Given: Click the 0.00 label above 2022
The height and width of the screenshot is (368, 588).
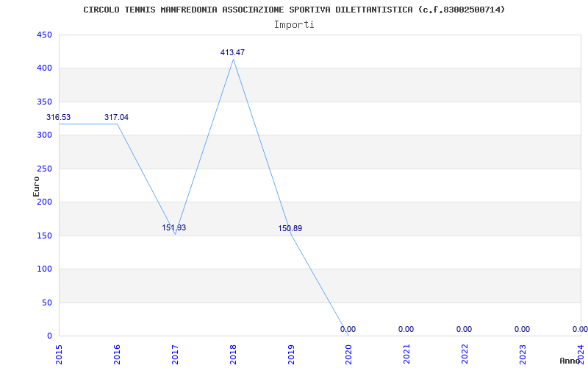Looking at the screenshot, I should click(x=465, y=329).
